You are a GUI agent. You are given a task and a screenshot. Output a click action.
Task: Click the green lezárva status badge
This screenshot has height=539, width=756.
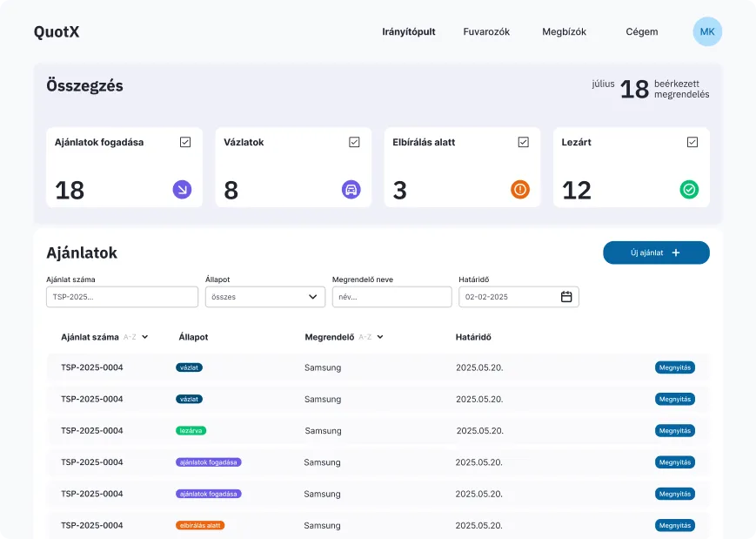(191, 430)
